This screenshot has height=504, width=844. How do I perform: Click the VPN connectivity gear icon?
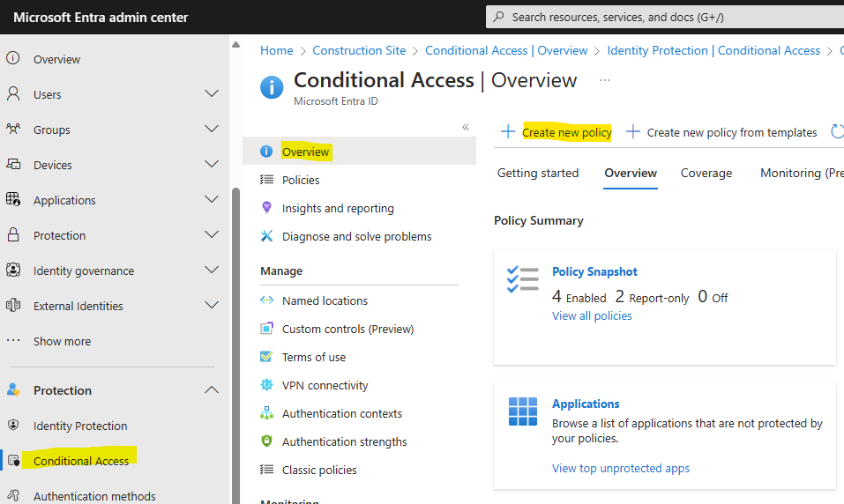[x=266, y=384]
